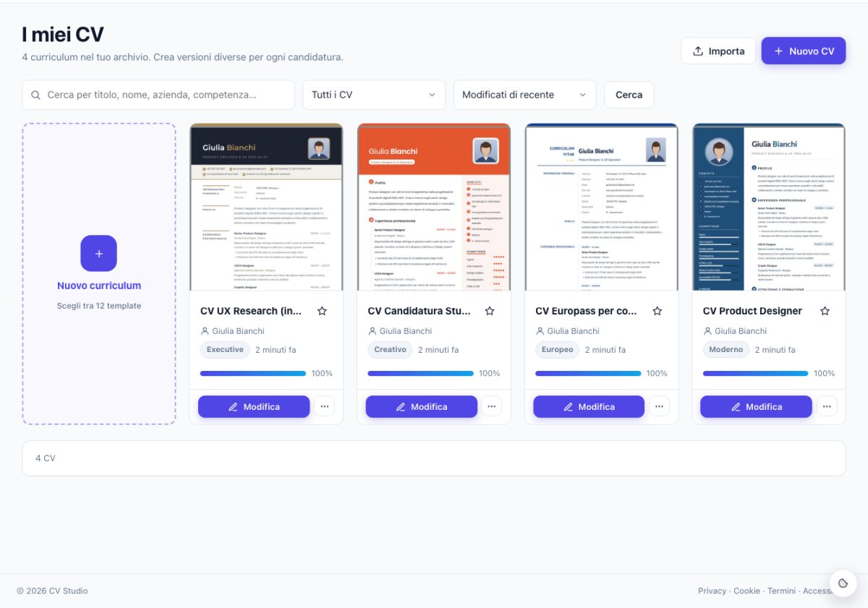The width and height of the screenshot is (868, 608).
Task: Star the CV UX Research card as favorite
Action: pyautogui.click(x=322, y=311)
